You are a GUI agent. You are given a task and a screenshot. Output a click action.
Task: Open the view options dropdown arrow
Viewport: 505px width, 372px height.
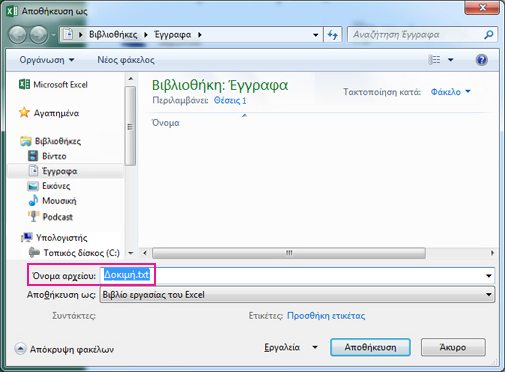coord(451,60)
